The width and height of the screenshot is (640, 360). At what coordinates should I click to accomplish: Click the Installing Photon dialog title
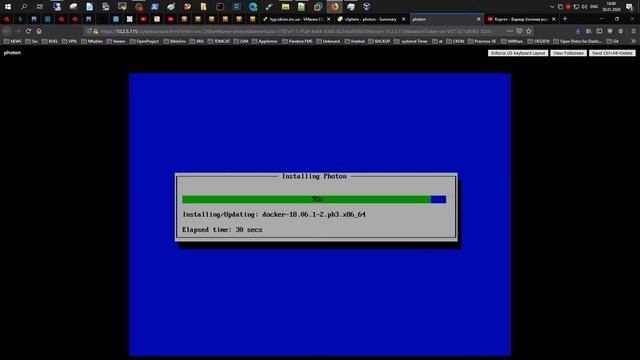point(314,176)
